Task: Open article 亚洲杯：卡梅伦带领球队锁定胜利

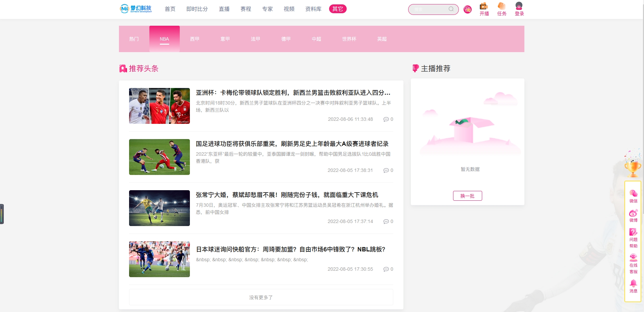Action: (293, 93)
